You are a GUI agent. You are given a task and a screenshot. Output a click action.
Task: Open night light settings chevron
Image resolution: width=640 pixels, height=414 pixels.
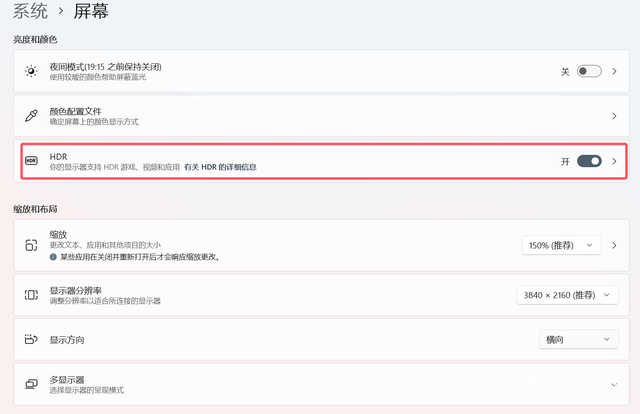coord(614,71)
